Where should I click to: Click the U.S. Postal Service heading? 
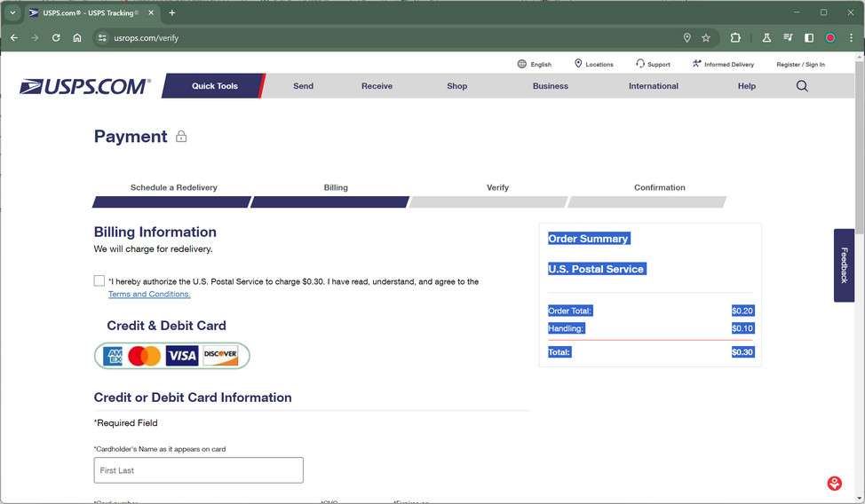pos(596,269)
